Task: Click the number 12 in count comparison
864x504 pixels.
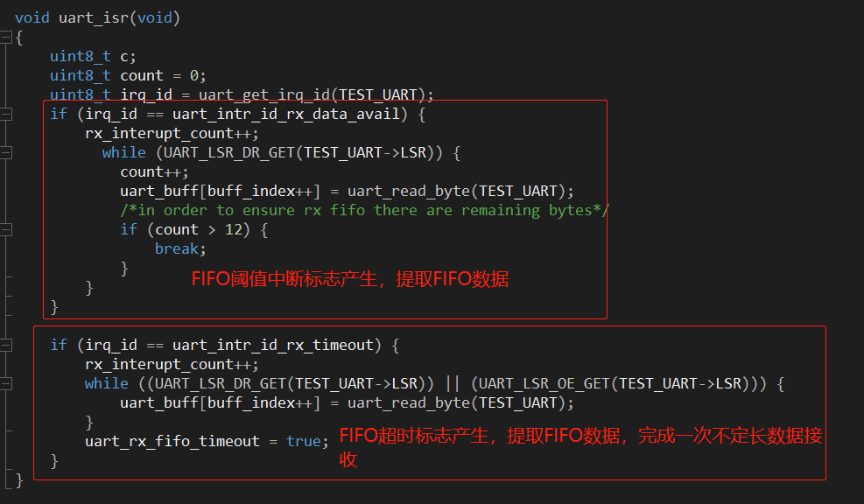Action: 234,230
